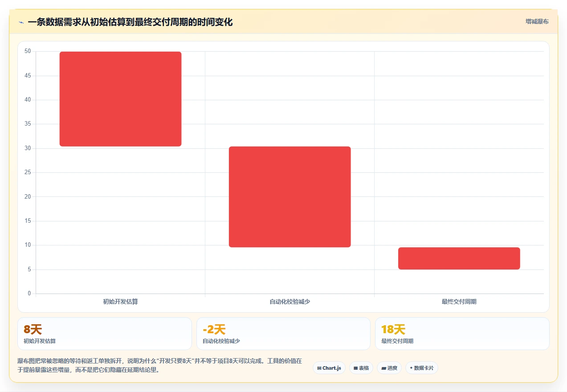
Task: Click the 数据卡片 tag chip
Action: coord(422,368)
